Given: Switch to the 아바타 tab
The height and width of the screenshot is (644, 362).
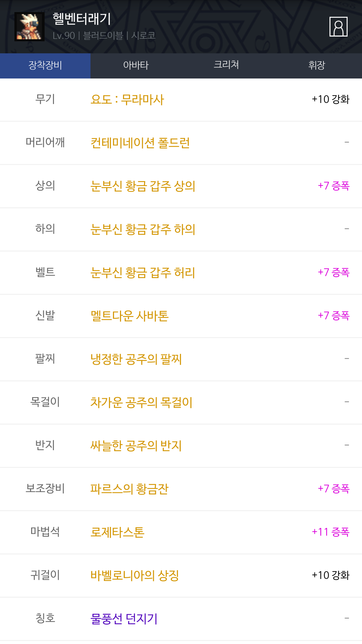Looking at the screenshot, I should 136,65.
